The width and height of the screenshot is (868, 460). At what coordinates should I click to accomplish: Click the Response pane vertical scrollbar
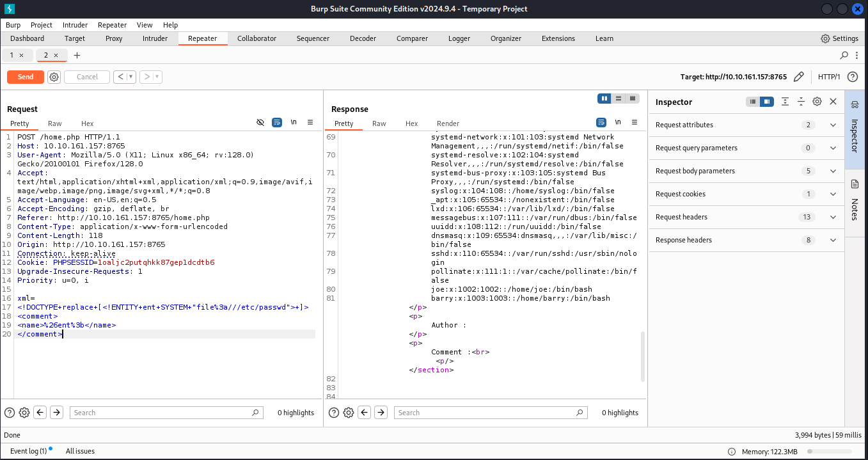pos(643,357)
